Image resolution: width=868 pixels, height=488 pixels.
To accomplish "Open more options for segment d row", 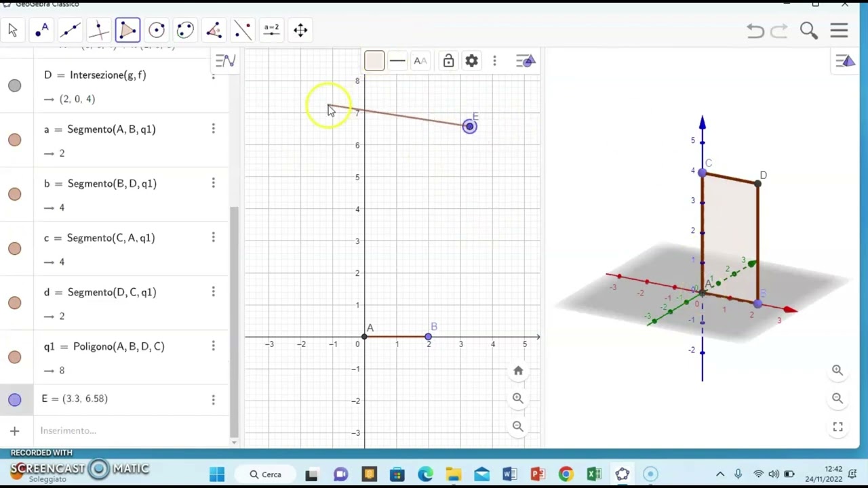I will (x=213, y=291).
